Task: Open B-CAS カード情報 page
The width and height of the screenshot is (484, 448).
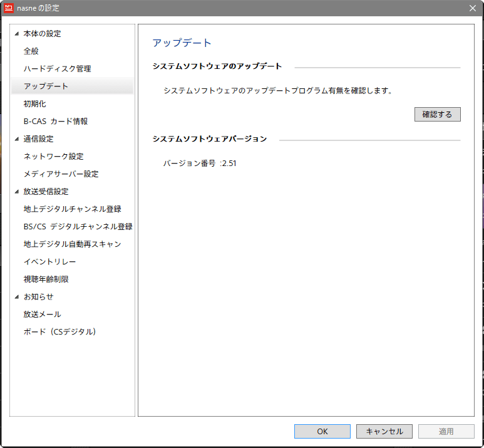Action: tap(56, 122)
